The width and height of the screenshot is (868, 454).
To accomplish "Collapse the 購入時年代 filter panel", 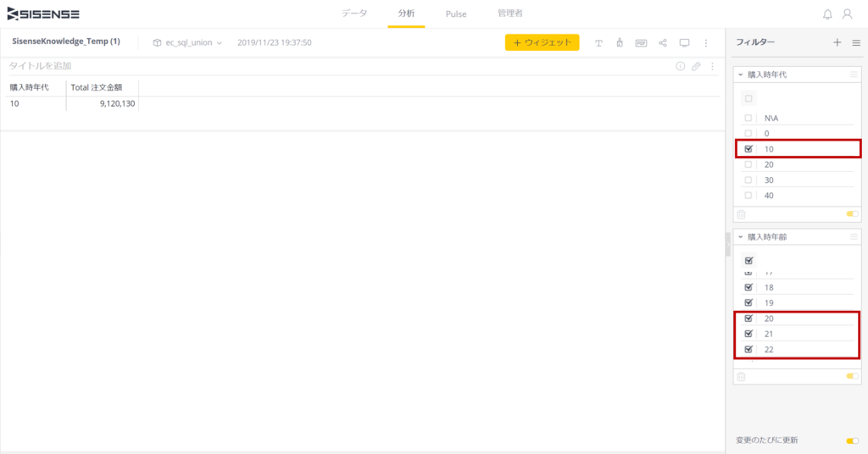I will [740, 75].
